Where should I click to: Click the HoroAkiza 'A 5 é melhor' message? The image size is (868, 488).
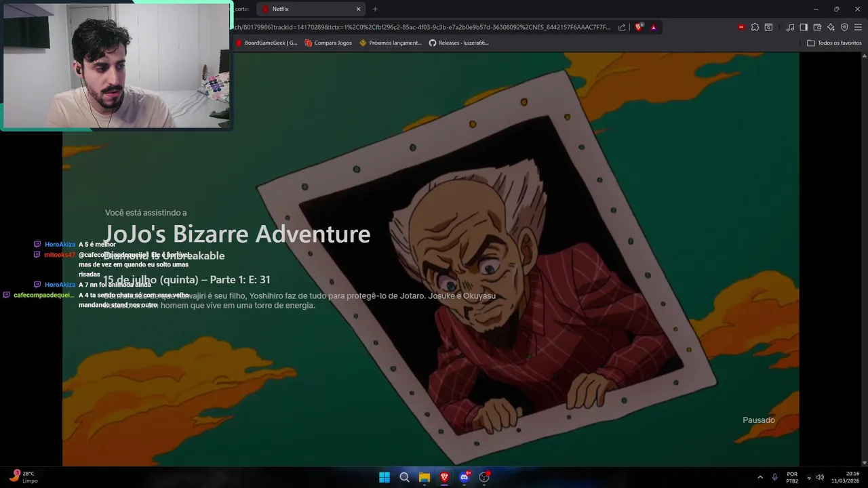(97, 244)
